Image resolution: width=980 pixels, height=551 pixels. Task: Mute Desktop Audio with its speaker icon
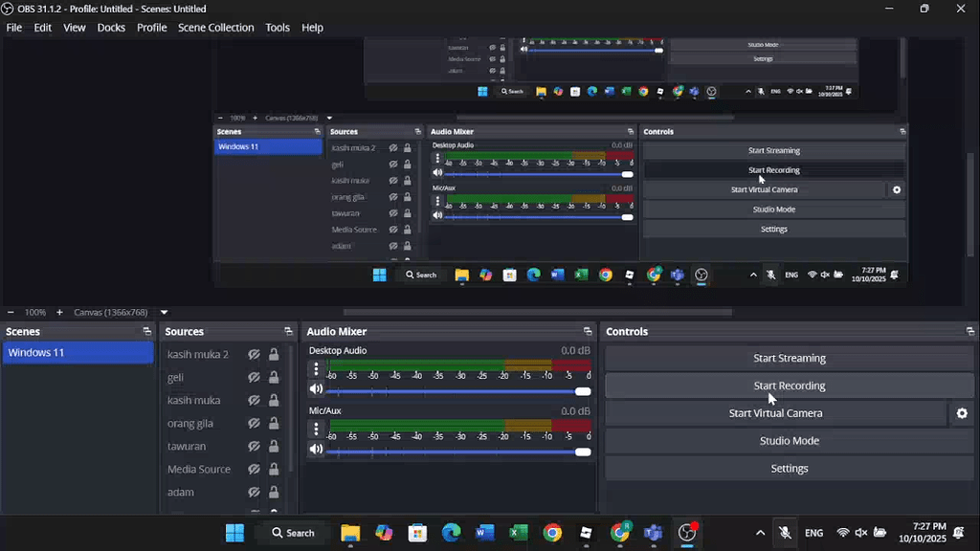[316, 389]
